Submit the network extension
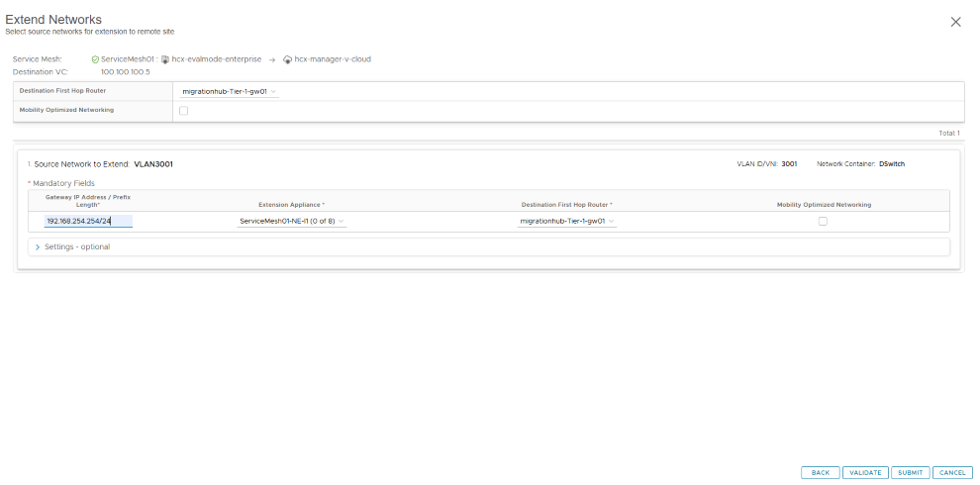Screen dimensions: 980x485 (911, 473)
